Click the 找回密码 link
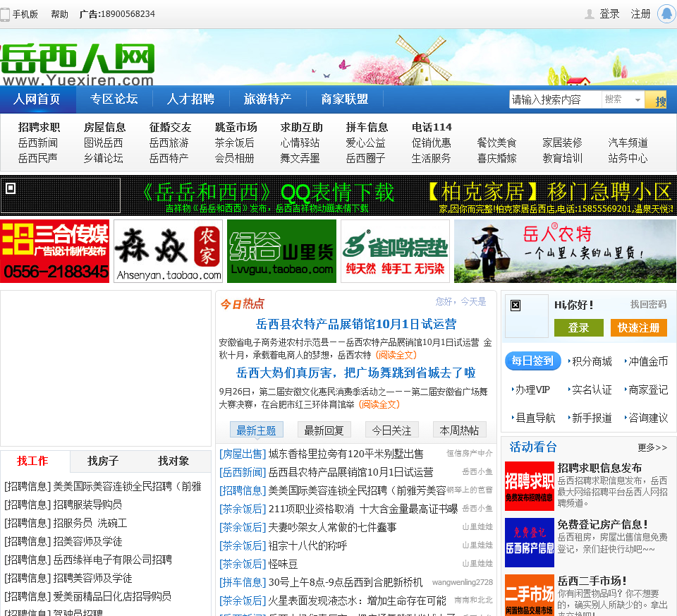This screenshot has height=616, width=677. pyautogui.click(x=649, y=305)
